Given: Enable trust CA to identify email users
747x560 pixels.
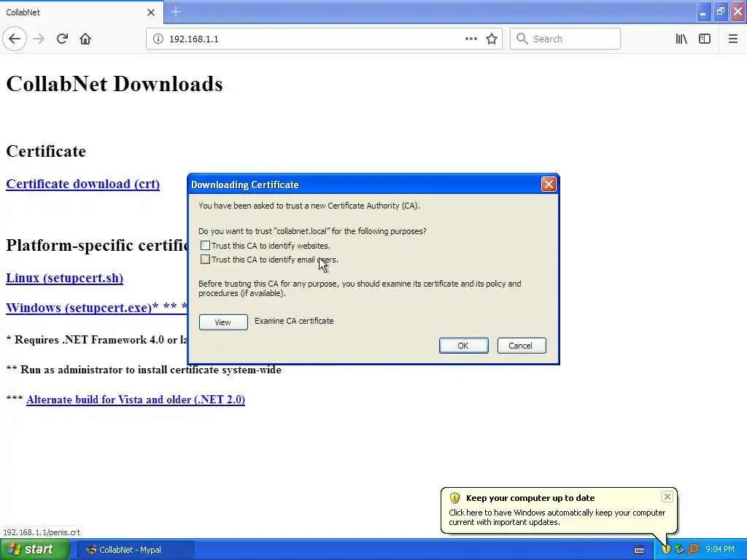Looking at the screenshot, I should [x=205, y=260].
